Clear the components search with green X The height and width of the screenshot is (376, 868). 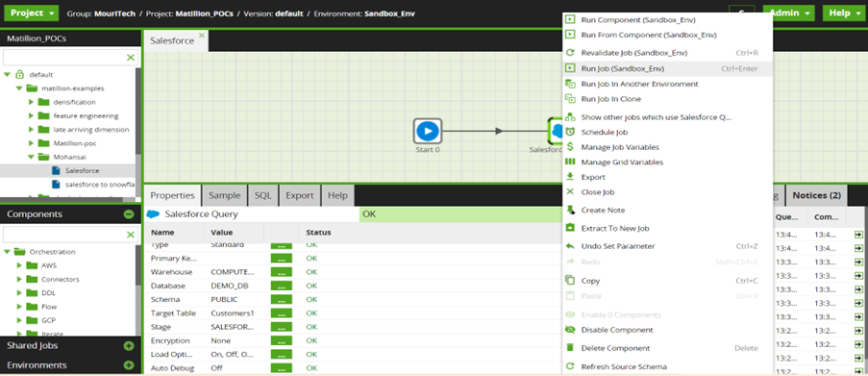[130, 235]
